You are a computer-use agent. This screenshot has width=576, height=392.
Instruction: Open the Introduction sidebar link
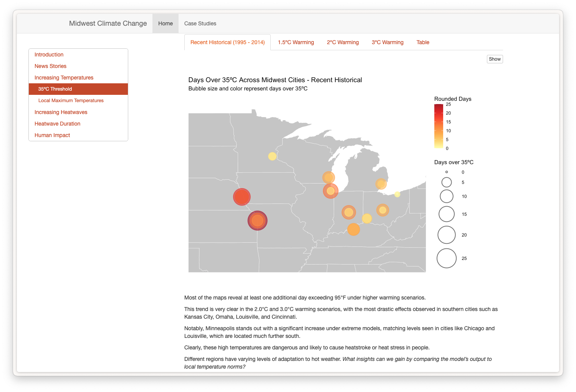point(78,55)
